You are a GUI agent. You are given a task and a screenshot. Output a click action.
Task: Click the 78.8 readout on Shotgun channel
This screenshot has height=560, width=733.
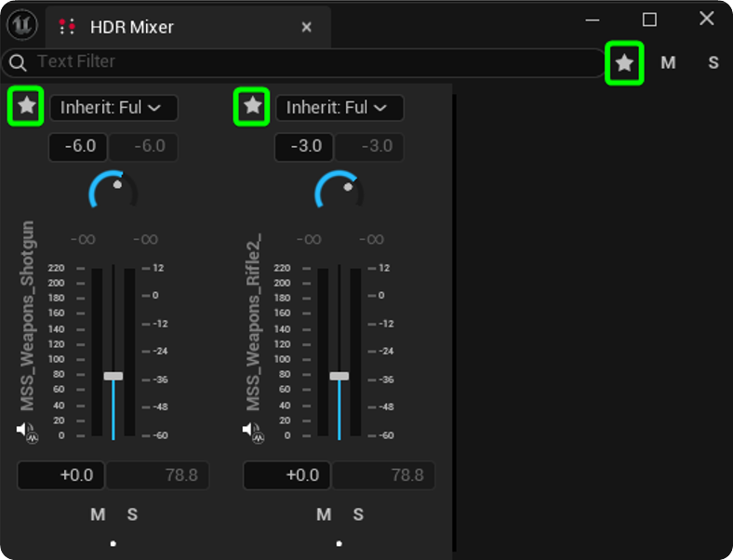(x=157, y=475)
